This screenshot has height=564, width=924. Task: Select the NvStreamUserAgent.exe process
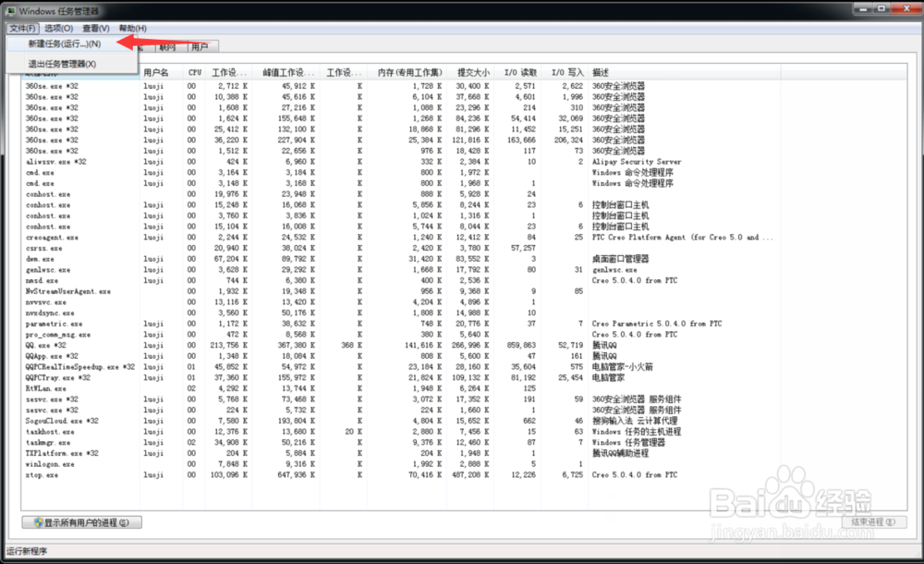pos(67,291)
